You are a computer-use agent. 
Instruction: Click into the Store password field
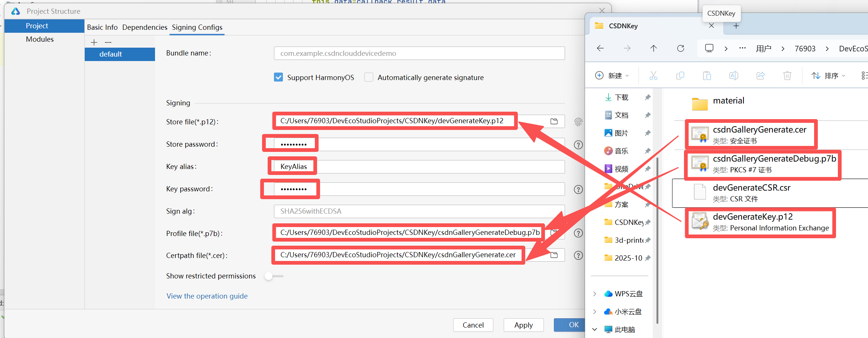[419, 144]
